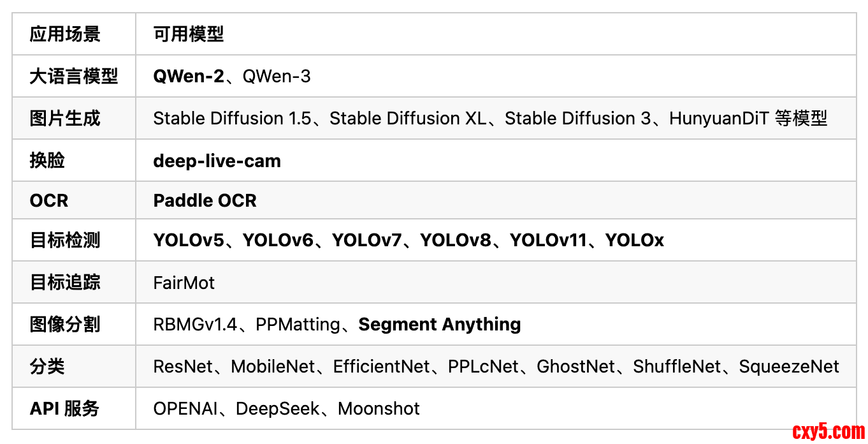Click the 目标追踪 row label
This screenshot has height=444, width=868.
coord(65,283)
